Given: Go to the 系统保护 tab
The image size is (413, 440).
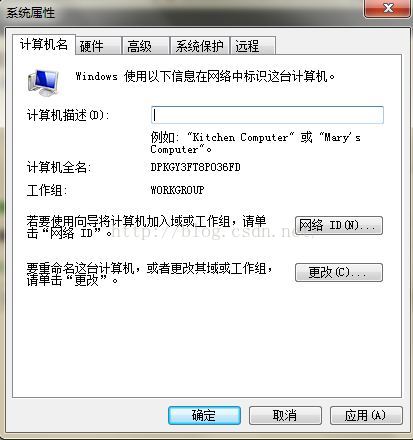Looking at the screenshot, I should [199, 46].
